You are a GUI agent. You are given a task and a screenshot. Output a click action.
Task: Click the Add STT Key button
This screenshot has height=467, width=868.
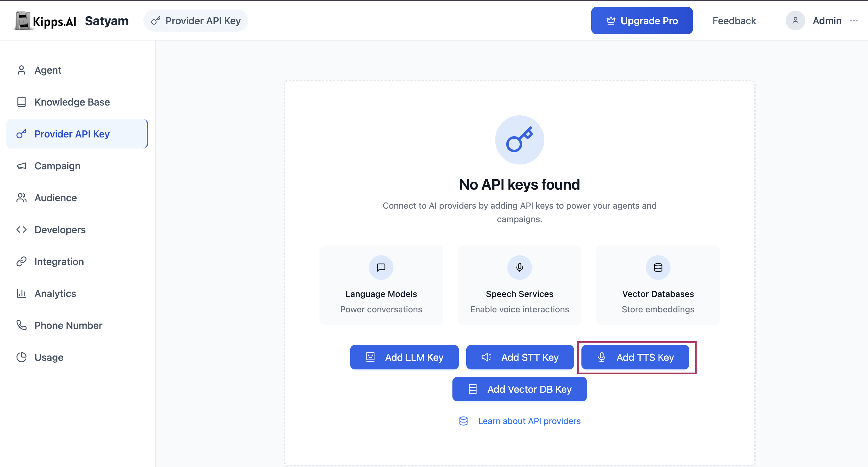(520, 357)
